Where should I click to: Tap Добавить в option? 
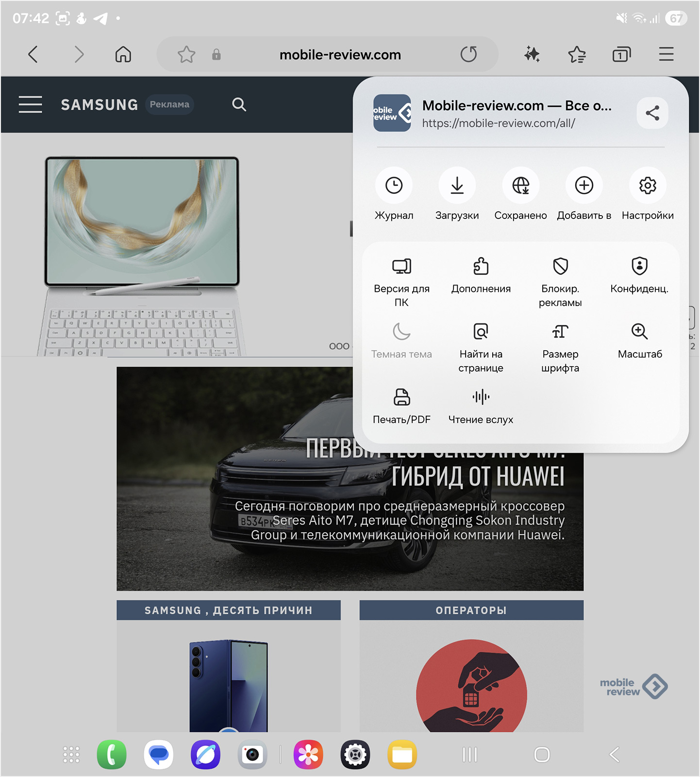point(584,194)
